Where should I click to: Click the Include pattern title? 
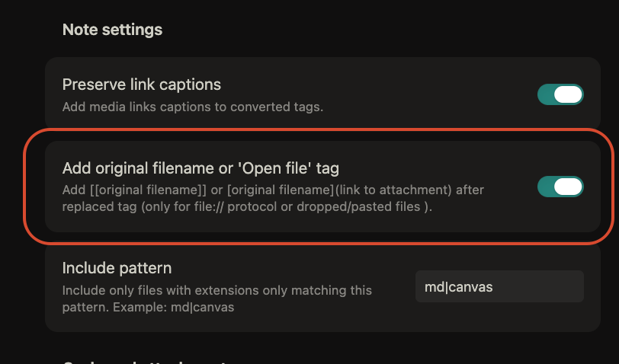point(117,268)
